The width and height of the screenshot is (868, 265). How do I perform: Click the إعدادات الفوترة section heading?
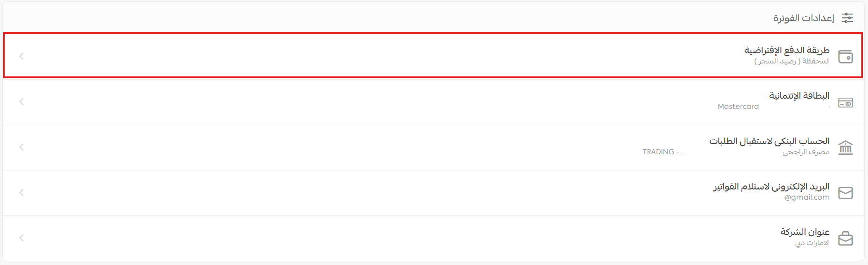804,18
